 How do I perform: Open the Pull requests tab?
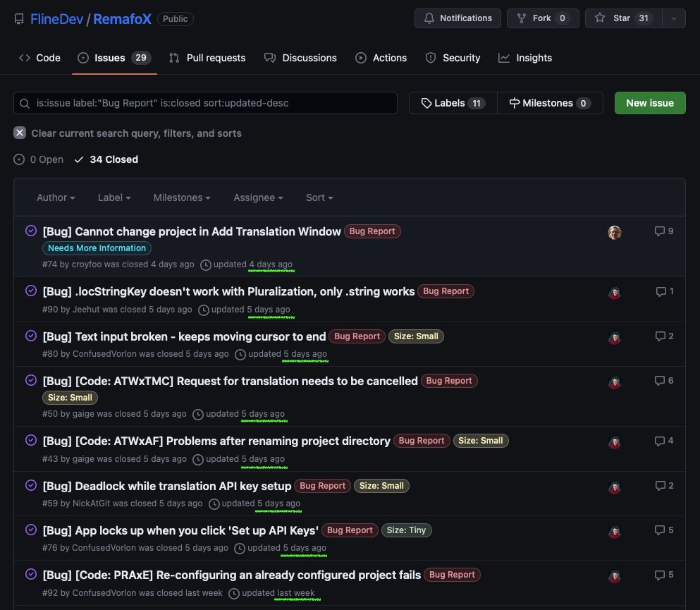[207, 58]
